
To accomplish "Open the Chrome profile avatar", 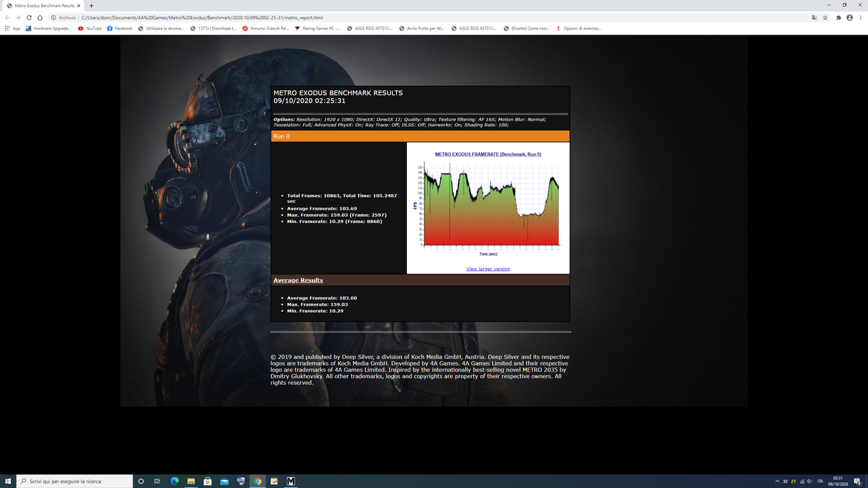I will point(850,18).
